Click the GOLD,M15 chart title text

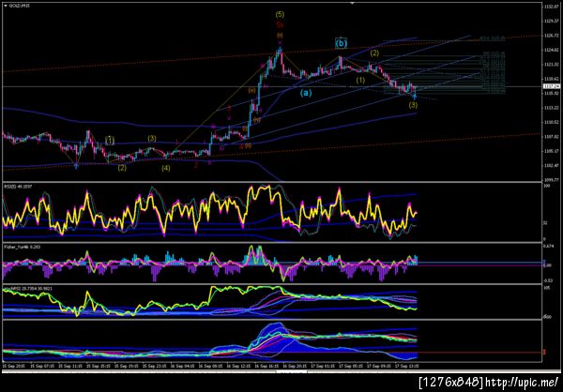click(19, 6)
